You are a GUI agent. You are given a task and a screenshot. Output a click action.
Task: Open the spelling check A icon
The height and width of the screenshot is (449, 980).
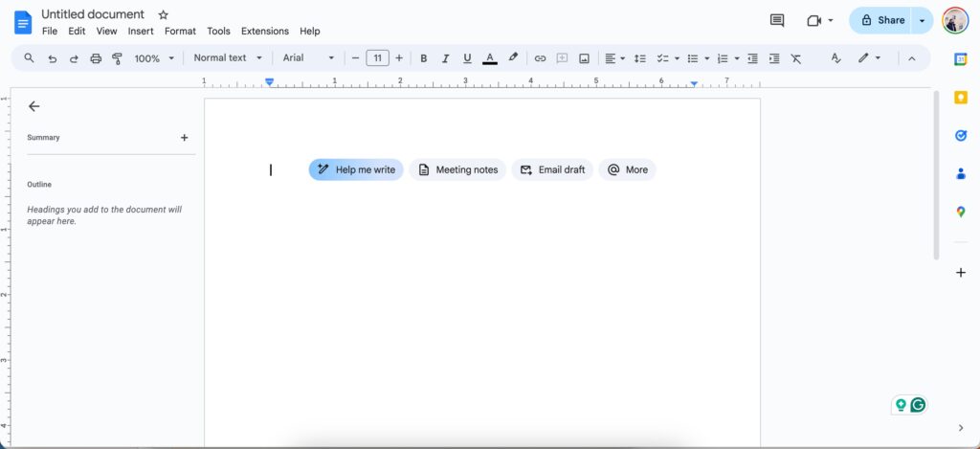(836, 58)
